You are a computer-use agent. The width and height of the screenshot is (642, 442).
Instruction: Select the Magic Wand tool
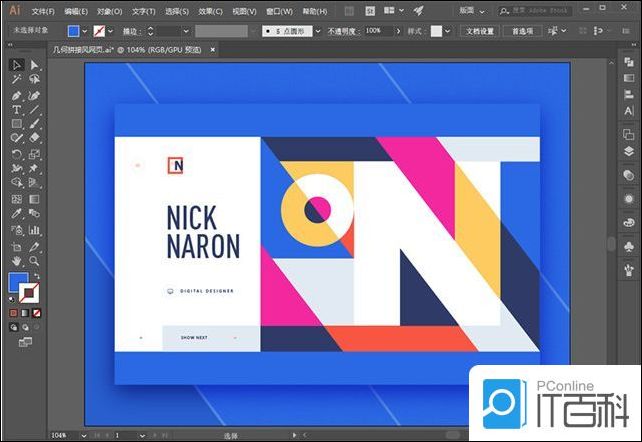[x=16, y=80]
